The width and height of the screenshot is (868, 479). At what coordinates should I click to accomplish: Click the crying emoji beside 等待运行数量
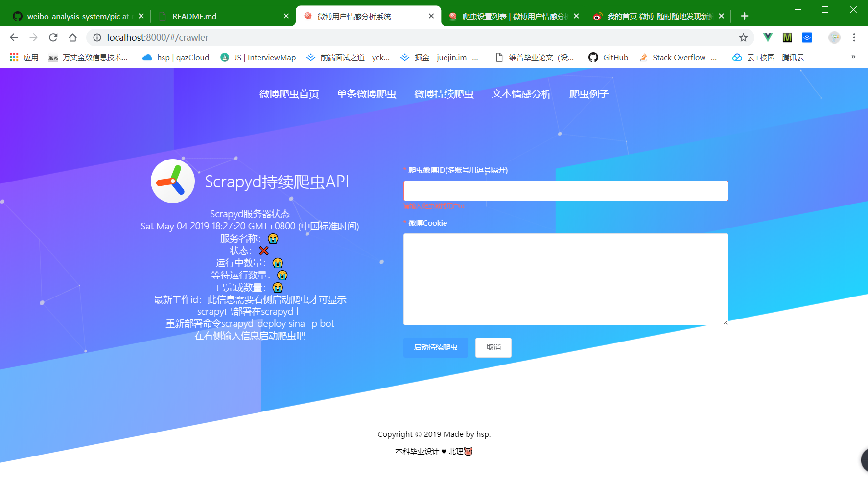click(x=282, y=275)
